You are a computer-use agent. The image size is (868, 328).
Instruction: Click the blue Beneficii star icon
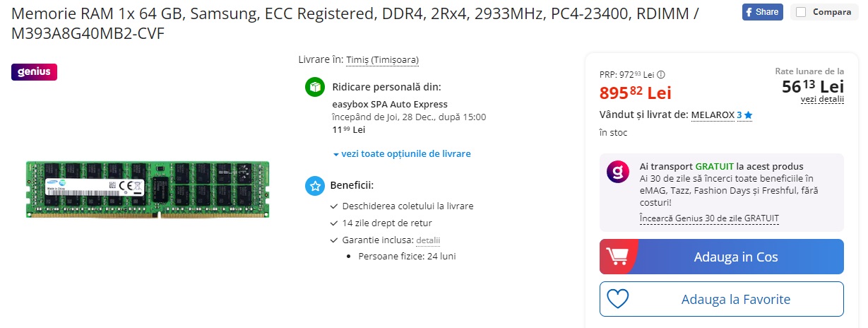coord(314,186)
